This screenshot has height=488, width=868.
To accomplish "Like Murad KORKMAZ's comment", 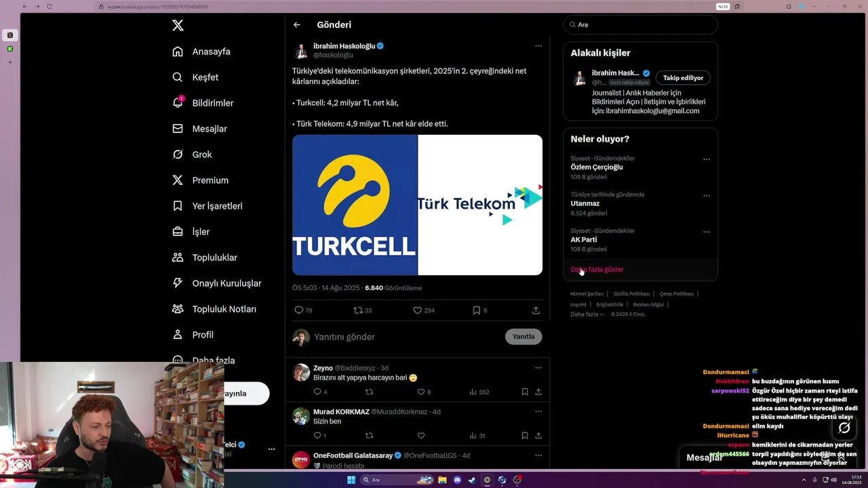I will tap(421, 436).
